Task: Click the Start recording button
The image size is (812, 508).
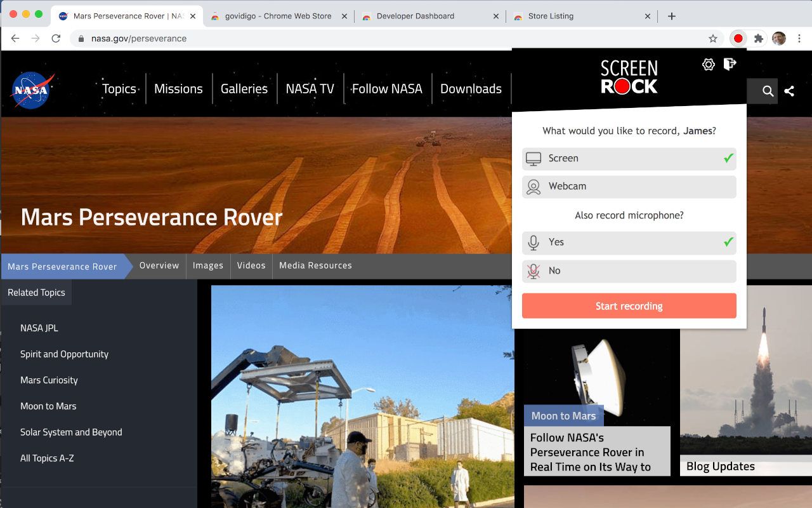Action: click(x=629, y=306)
